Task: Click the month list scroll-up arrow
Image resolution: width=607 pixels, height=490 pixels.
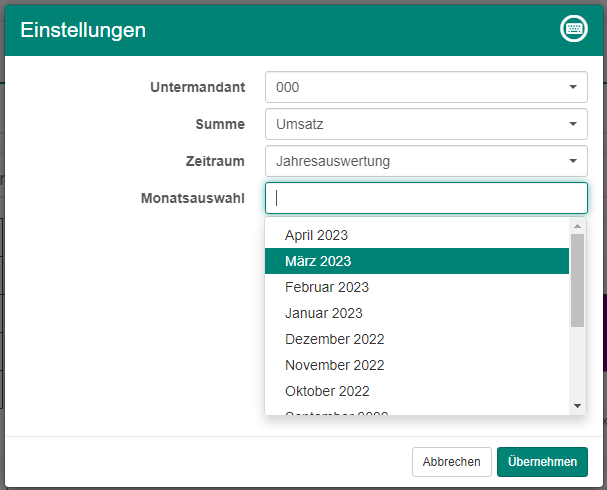Action: coord(577,227)
